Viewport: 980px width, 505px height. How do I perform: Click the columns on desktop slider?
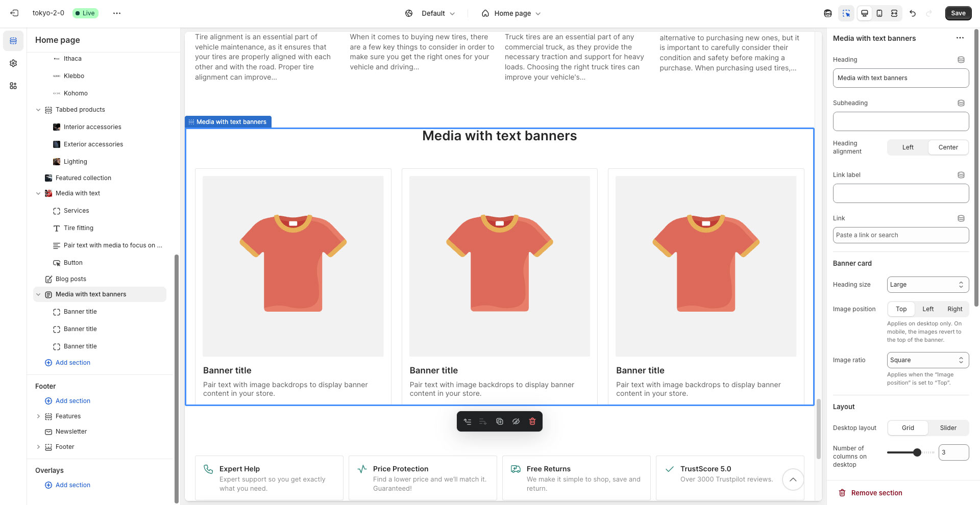click(911, 452)
